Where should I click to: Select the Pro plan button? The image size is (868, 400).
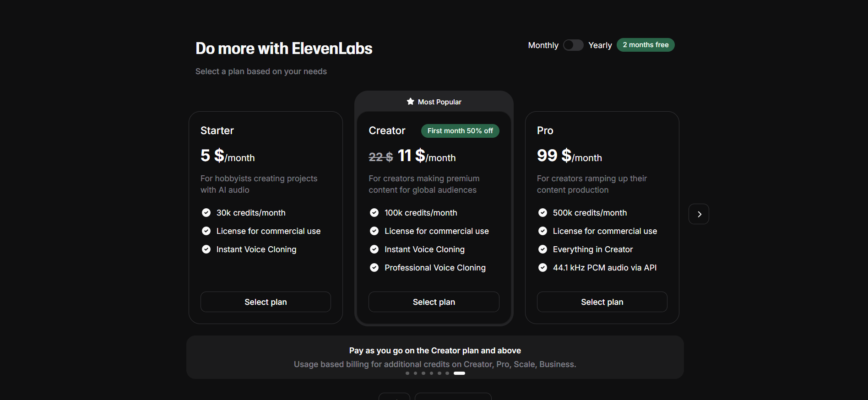tap(602, 302)
